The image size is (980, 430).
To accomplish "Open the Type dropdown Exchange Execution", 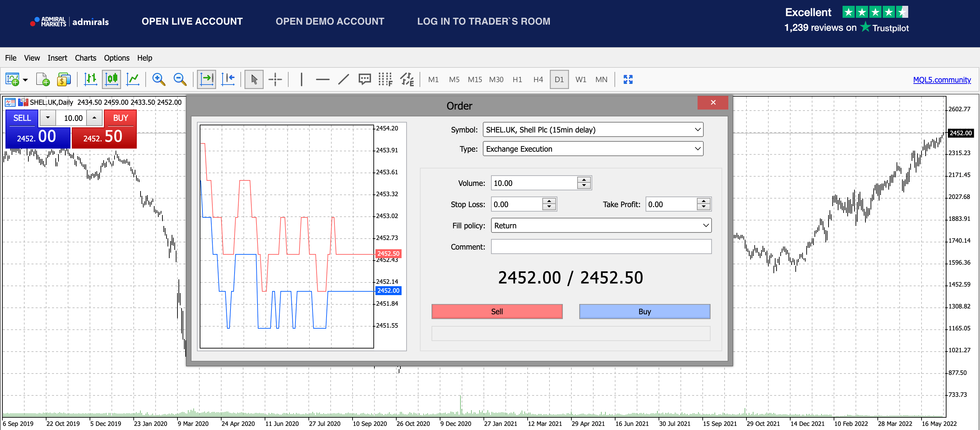I will pyautogui.click(x=593, y=149).
